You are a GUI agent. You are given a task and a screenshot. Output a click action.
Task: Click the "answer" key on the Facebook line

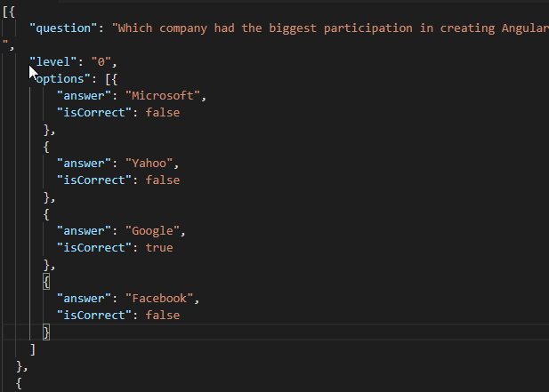(84, 299)
